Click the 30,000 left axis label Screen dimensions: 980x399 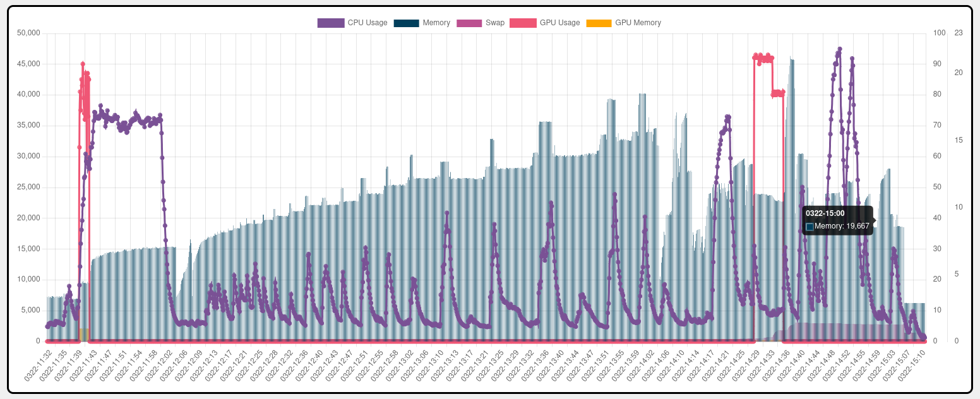(28, 157)
